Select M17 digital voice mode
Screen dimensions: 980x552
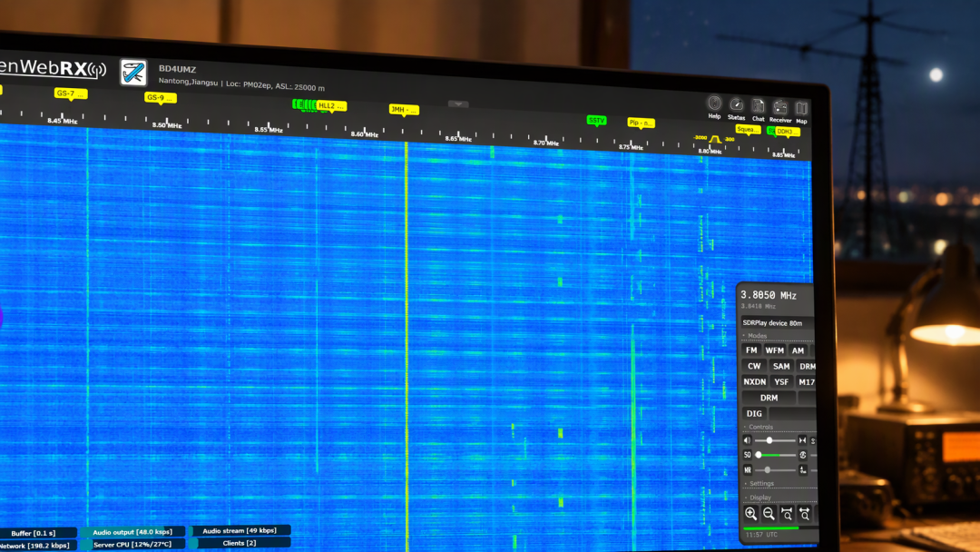pos(807,382)
